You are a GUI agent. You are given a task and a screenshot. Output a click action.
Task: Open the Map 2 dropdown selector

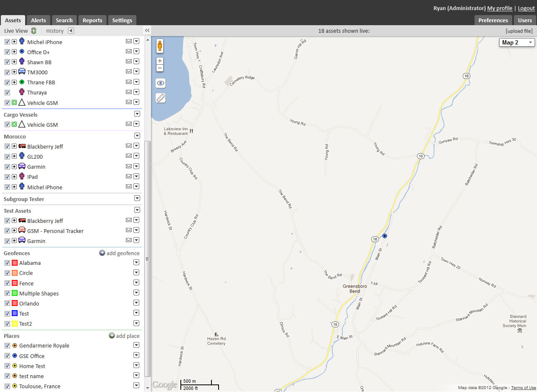coord(516,42)
